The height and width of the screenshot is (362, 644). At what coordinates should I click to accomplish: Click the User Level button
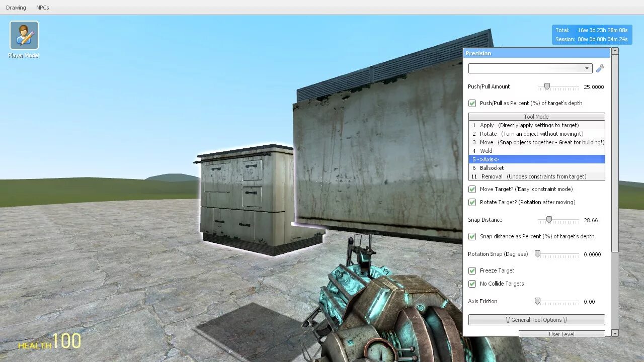(x=561, y=333)
